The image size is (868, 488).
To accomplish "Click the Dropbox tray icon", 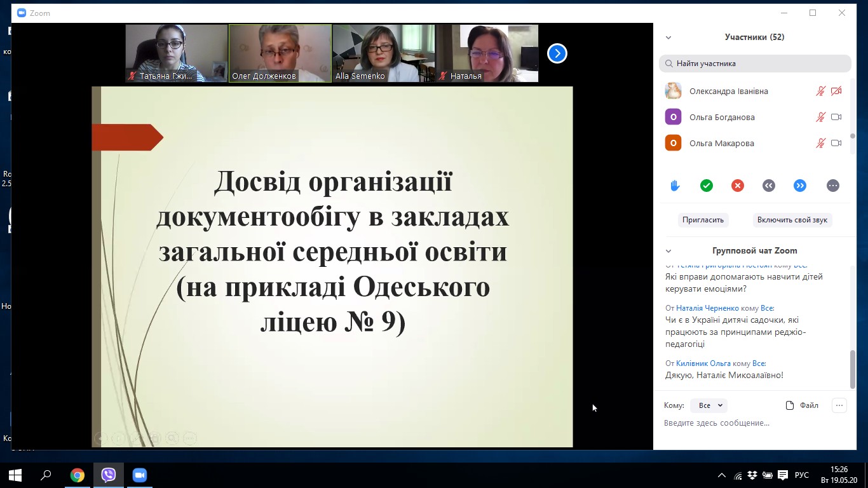I will (752, 475).
